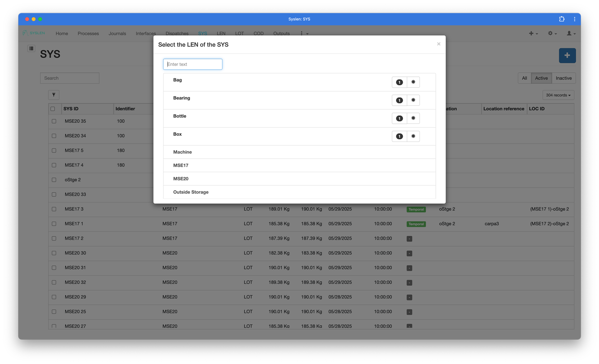Viewport: 599px width, 364px height.
Task: Open the settings gear dropdown
Action: (x=552, y=33)
